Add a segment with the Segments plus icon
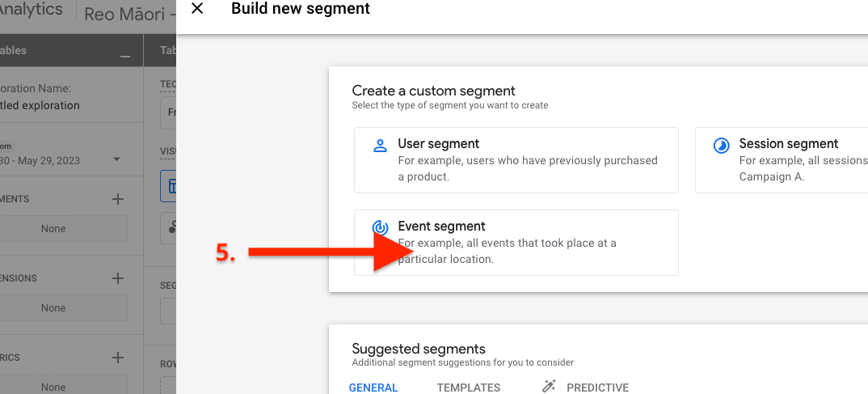This screenshot has height=394, width=868. (x=118, y=199)
